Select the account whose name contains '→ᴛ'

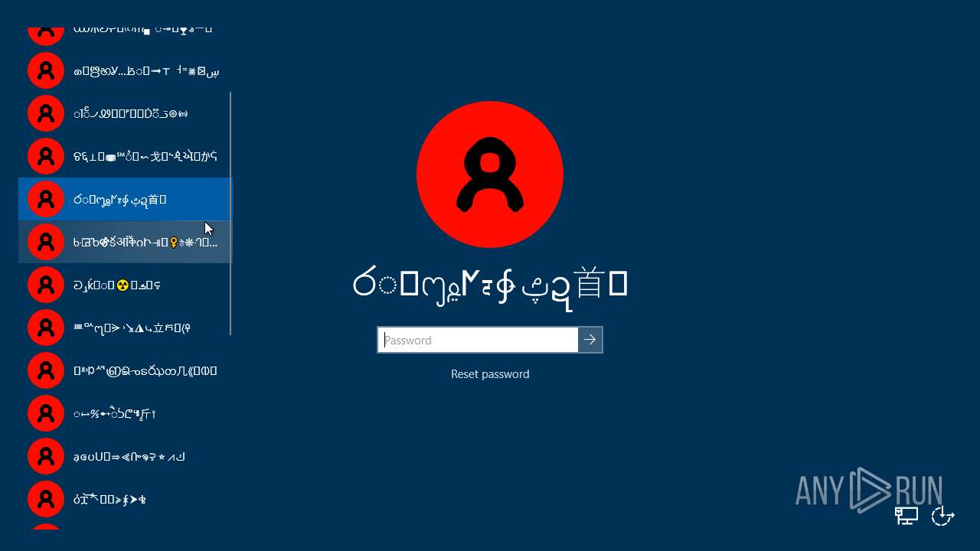pyautogui.click(x=125, y=70)
